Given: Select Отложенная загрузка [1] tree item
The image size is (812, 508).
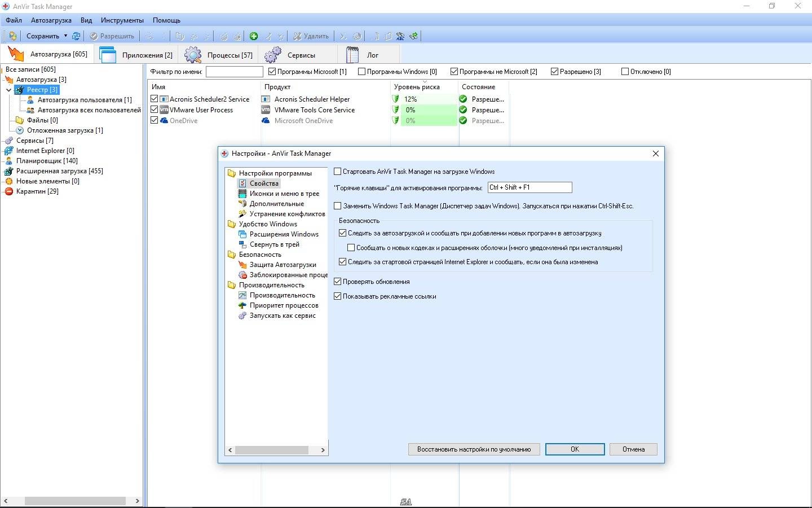Looking at the screenshot, I should coord(65,130).
